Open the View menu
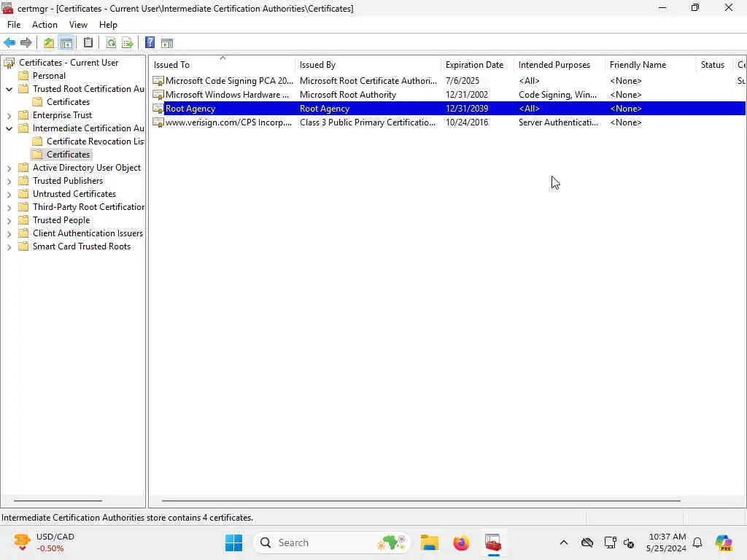Screen dimensions: 747x560 pyautogui.click(x=78, y=25)
